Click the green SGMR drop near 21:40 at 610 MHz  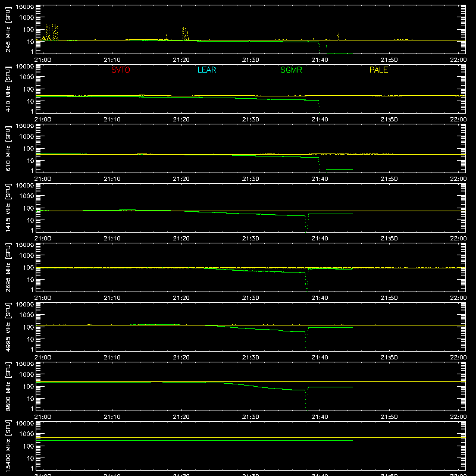tap(319, 165)
